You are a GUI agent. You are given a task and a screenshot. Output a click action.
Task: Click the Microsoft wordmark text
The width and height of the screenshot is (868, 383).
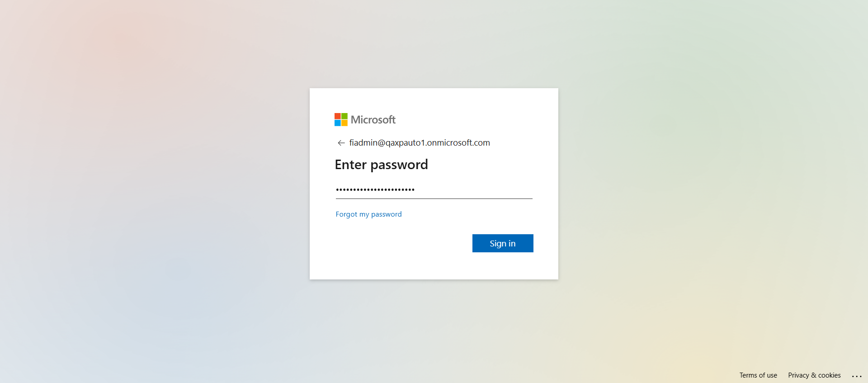tap(373, 120)
